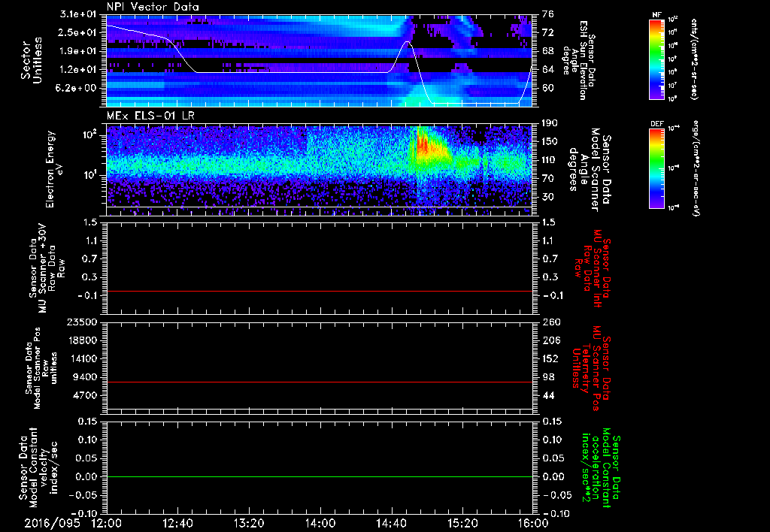
Task: Click the '44' telemetry tick label
Action: click(548, 395)
